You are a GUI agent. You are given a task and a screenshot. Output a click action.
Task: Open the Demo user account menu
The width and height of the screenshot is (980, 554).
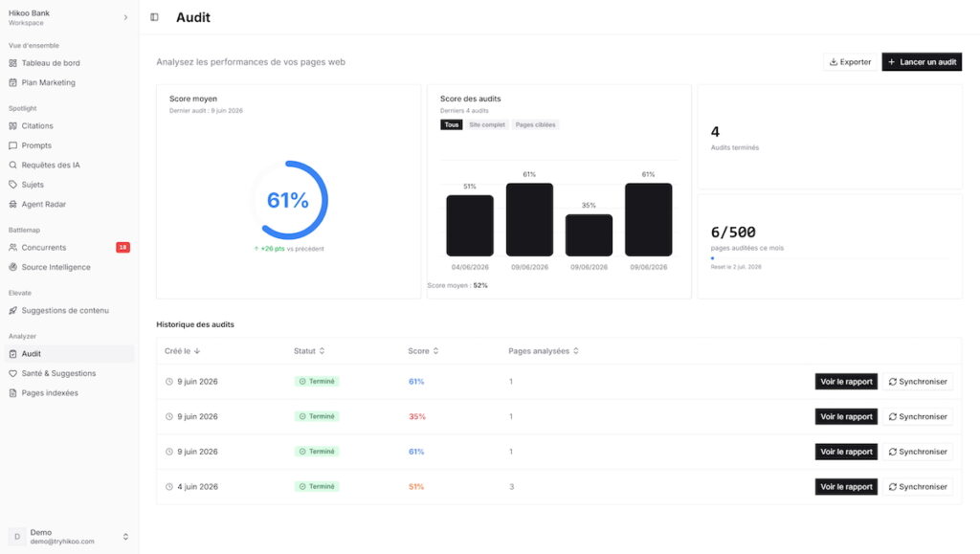69,537
